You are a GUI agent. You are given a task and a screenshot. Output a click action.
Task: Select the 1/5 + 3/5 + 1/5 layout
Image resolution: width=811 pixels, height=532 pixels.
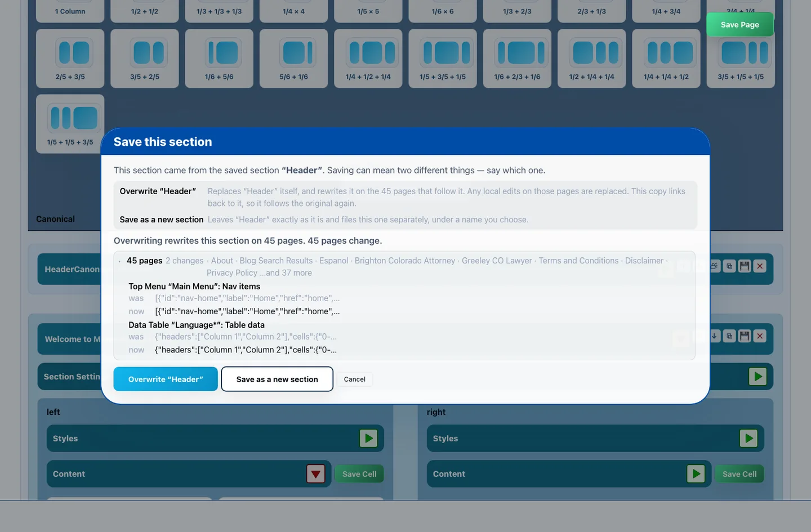[443, 59]
